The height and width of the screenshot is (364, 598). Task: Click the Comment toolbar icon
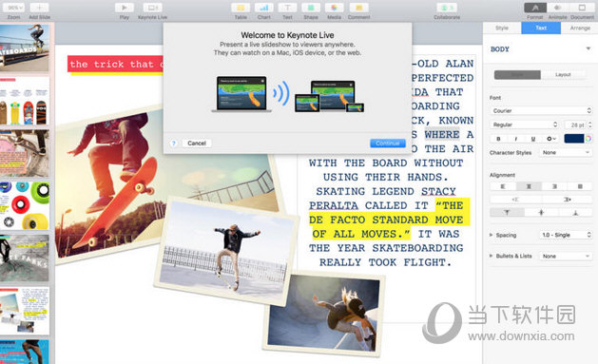tap(358, 8)
